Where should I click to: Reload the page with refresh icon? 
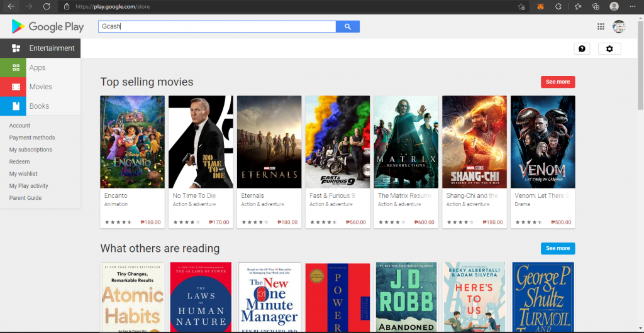47,6
